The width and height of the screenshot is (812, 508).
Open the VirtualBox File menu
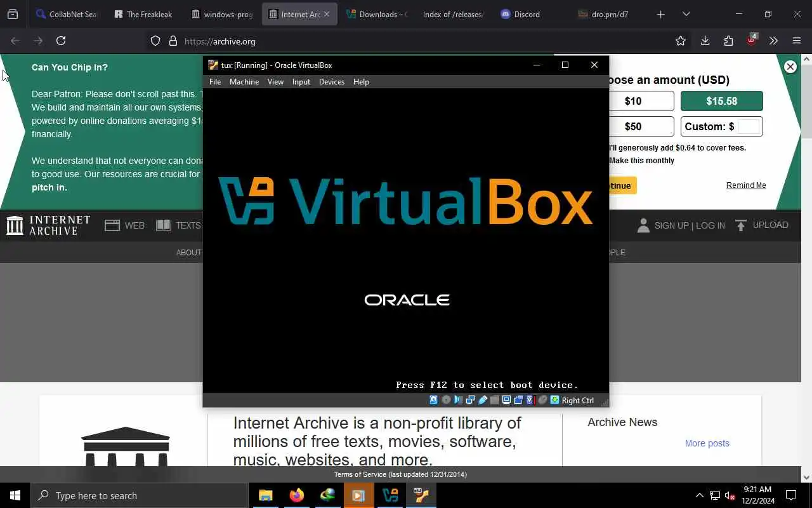[215, 82]
